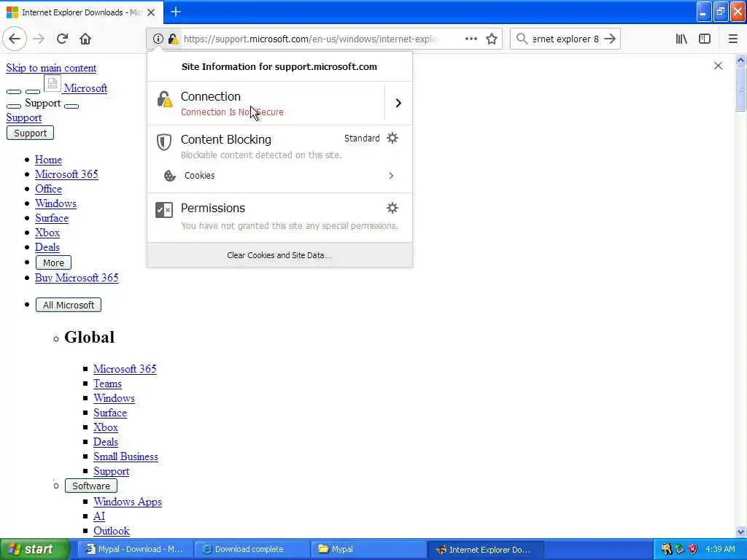
Task: Reload the page with refresh icon
Action: (x=62, y=39)
